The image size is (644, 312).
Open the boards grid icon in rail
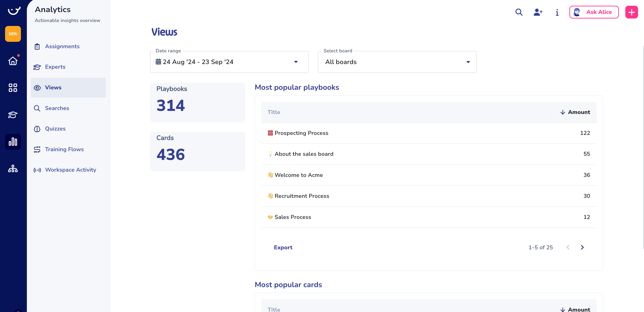point(13,88)
